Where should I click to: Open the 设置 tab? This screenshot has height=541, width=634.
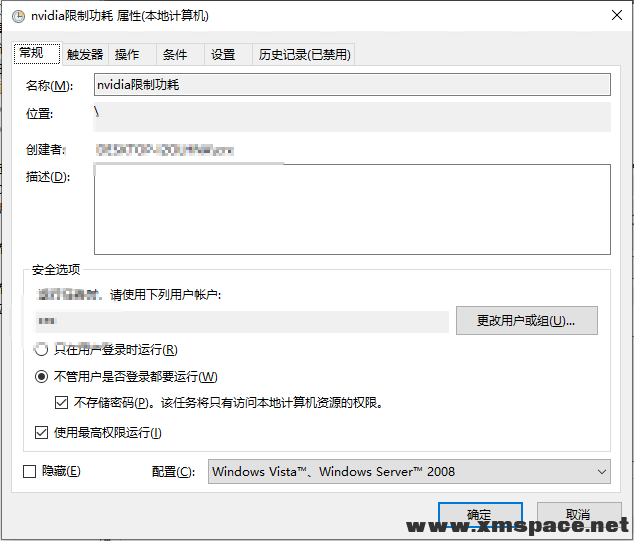tap(228, 55)
